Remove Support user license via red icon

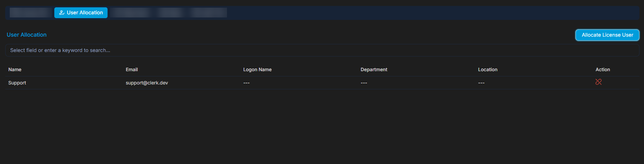(598, 82)
